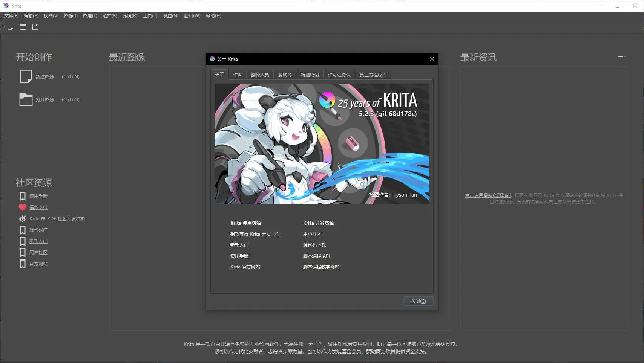Image resolution: width=644 pixels, height=363 pixels.
Task: Click the large new image icon under 开始创作
Action: pyautogui.click(x=26, y=76)
